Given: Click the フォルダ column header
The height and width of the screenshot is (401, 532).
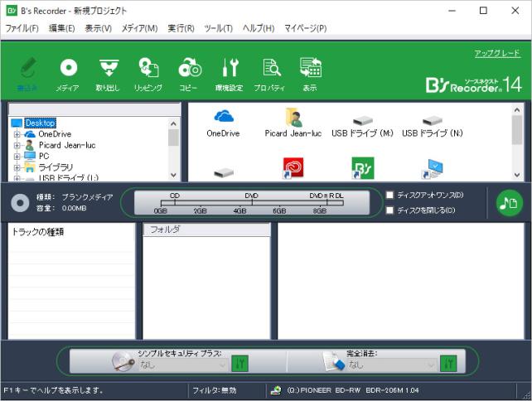Looking at the screenshot, I should (x=206, y=229).
